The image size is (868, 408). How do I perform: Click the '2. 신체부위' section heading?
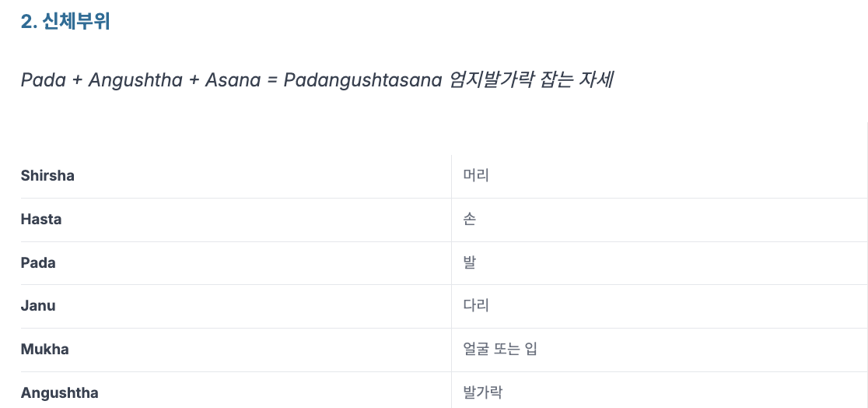(65, 22)
